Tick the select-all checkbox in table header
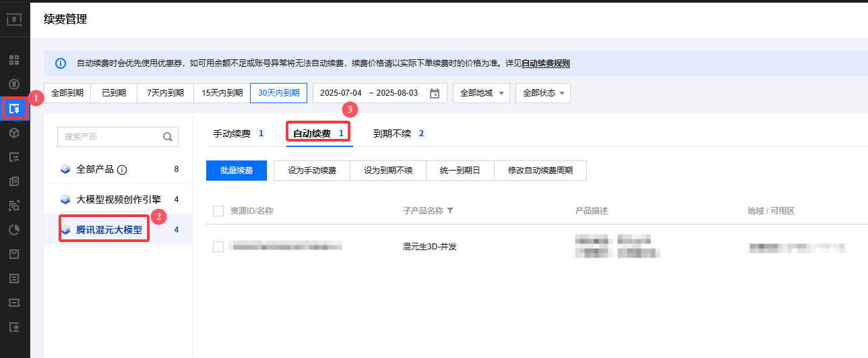 click(218, 211)
